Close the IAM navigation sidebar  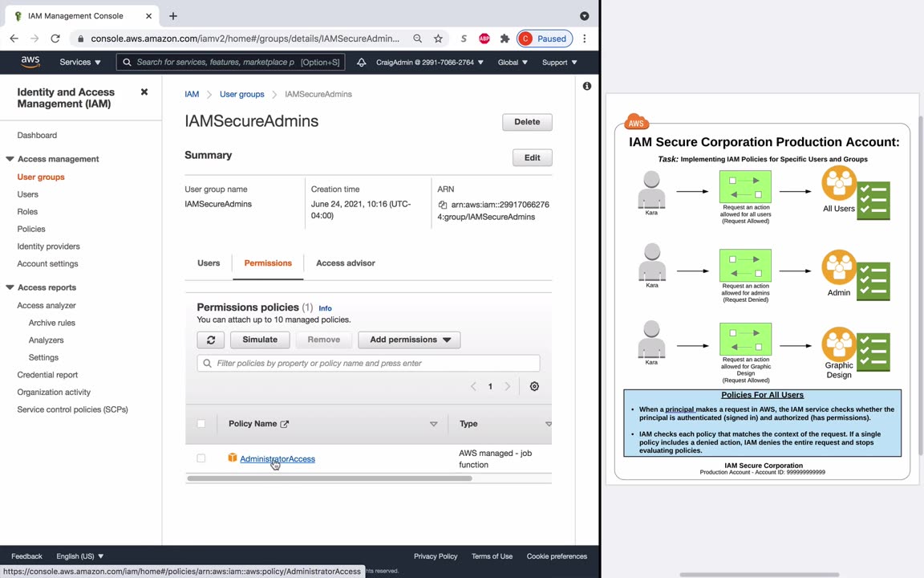coord(144,92)
